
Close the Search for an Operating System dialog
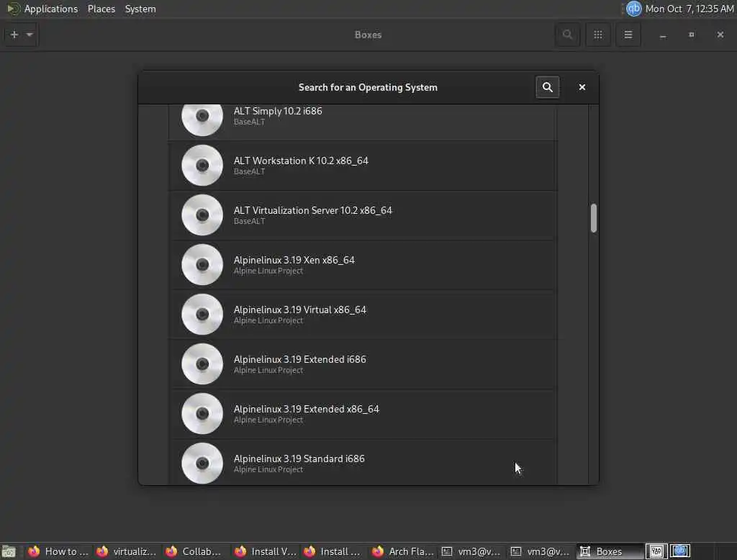(582, 87)
